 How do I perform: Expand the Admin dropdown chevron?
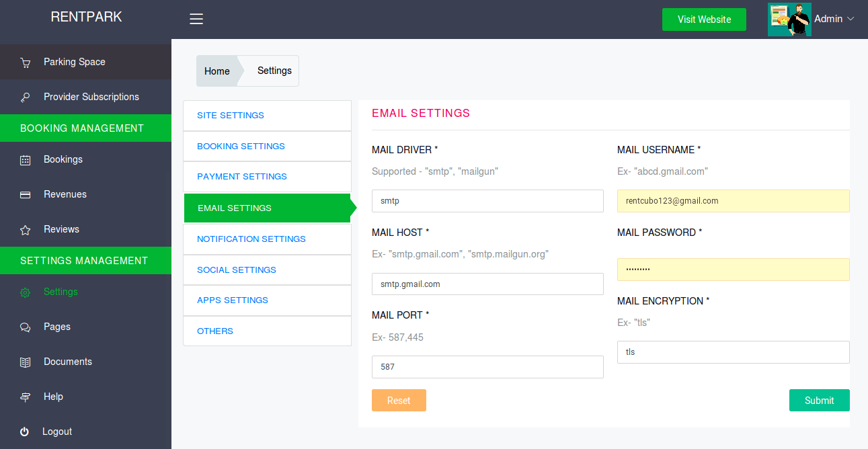coord(851,19)
